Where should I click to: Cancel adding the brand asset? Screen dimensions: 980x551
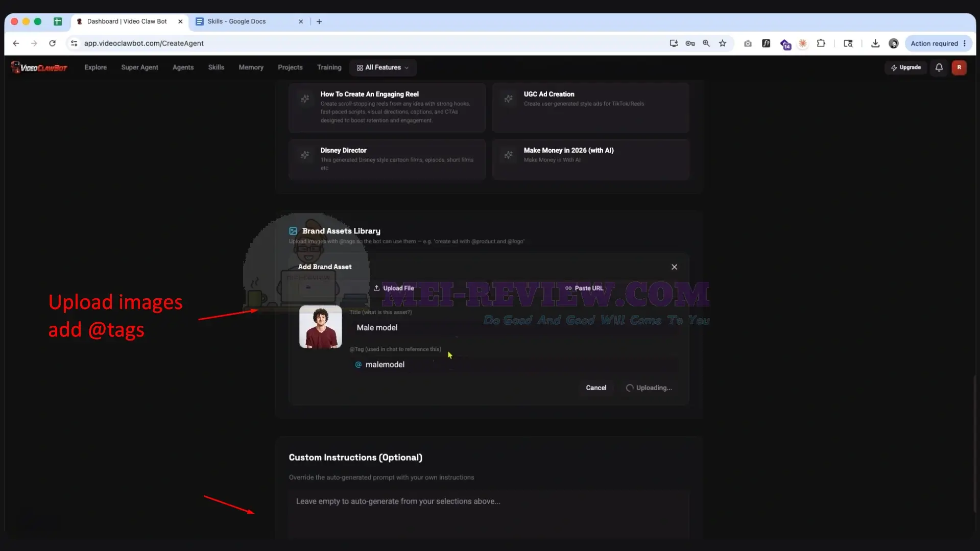(596, 388)
